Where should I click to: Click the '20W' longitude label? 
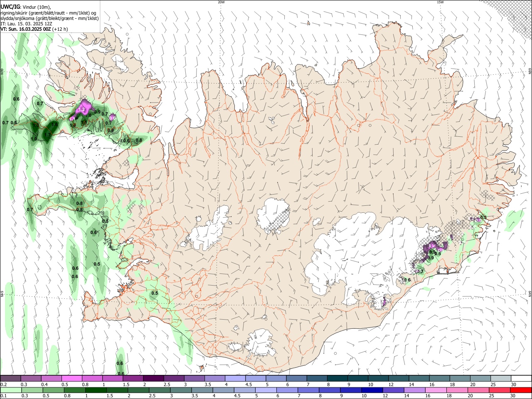[x=221, y=2]
